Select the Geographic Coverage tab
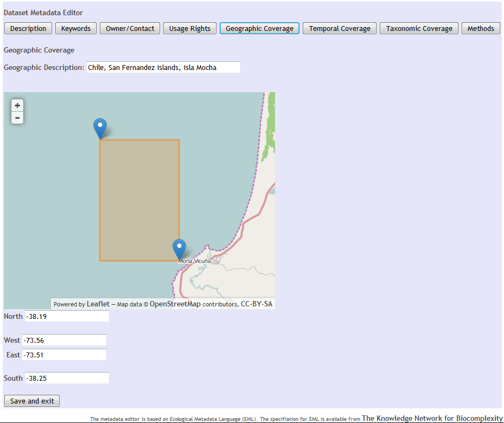Image resolution: width=504 pixels, height=423 pixels. (259, 28)
